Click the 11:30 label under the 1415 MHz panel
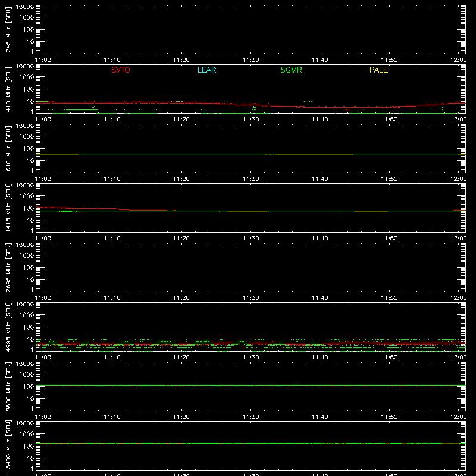The image size is (476, 476). click(x=250, y=239)
